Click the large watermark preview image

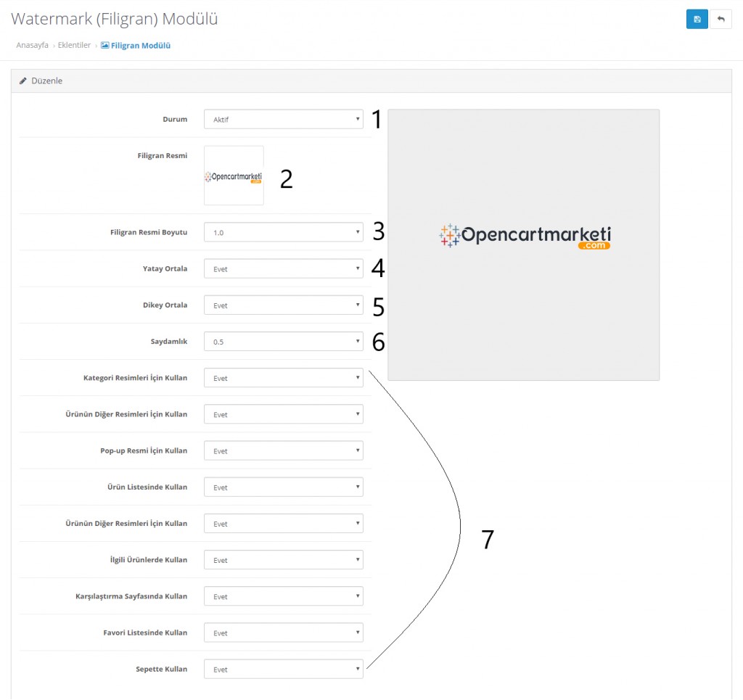[x=523, y=244]
